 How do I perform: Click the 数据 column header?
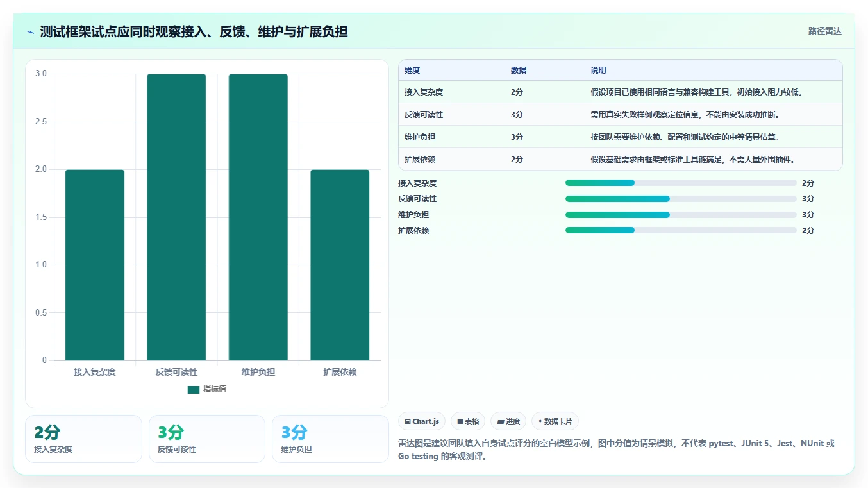[x=519, y=71]
